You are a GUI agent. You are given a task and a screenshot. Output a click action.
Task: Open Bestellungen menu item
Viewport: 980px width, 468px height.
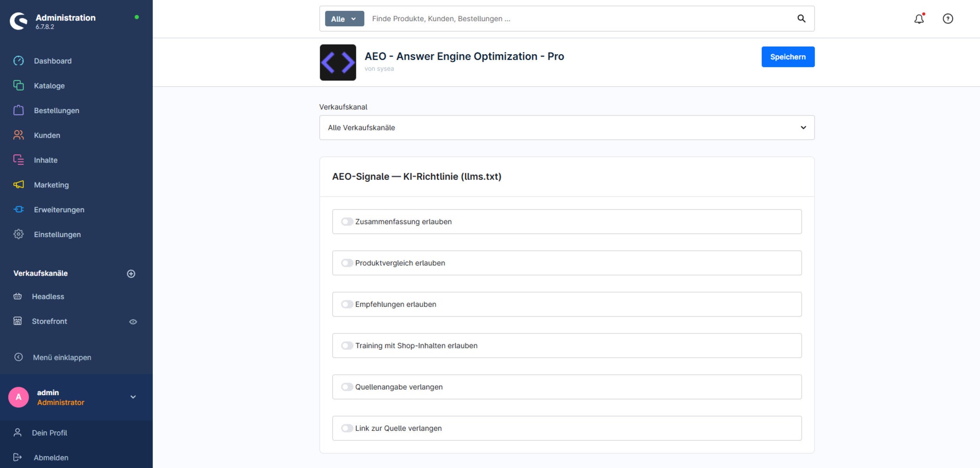coord(57,110)
